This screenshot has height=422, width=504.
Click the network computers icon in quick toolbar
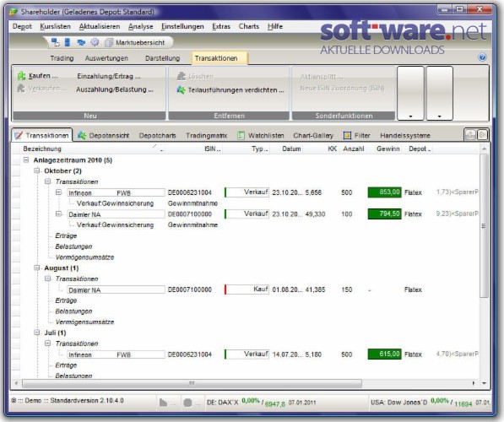(55, 42)
